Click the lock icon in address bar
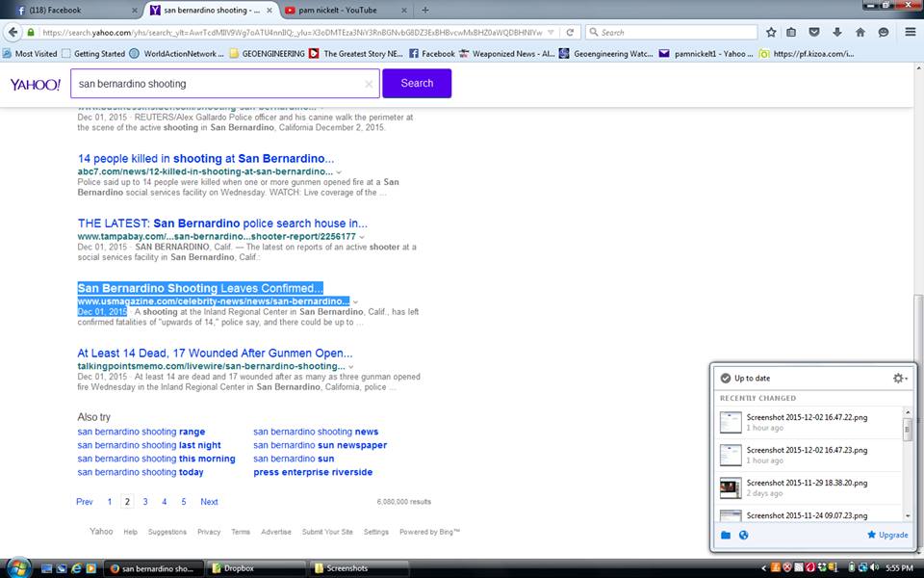The height and width of the screenshot is (578, 924). coord(31,33)
